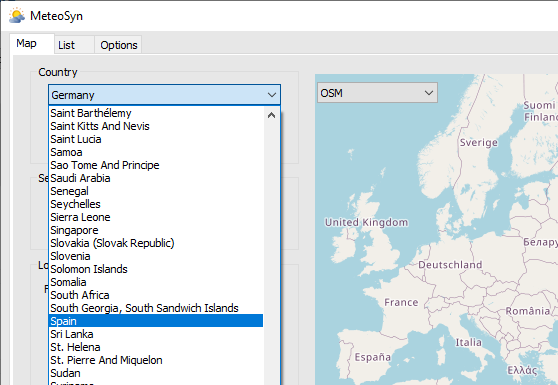
Task: Pick Singapore from the dropdown
Action: coord(156,230)
